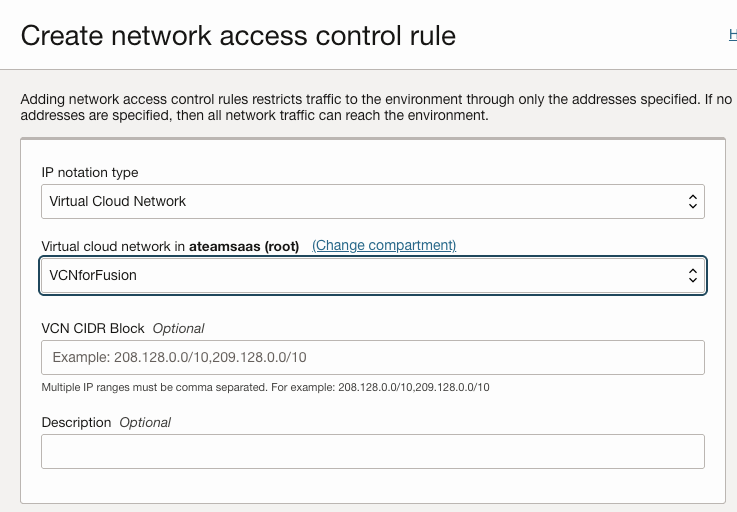Click "Optional" beside VCN CIDR Block

pyautogui.click(x=179, y=328)
